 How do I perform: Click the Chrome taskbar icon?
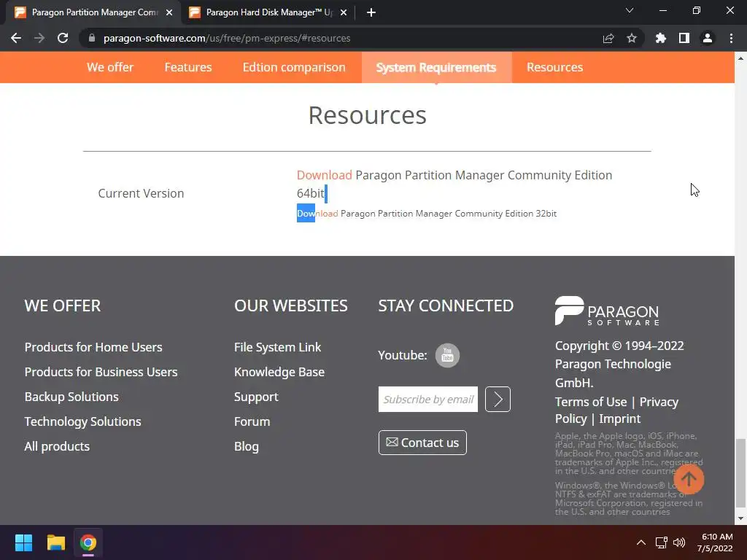[x=88, y=542]
